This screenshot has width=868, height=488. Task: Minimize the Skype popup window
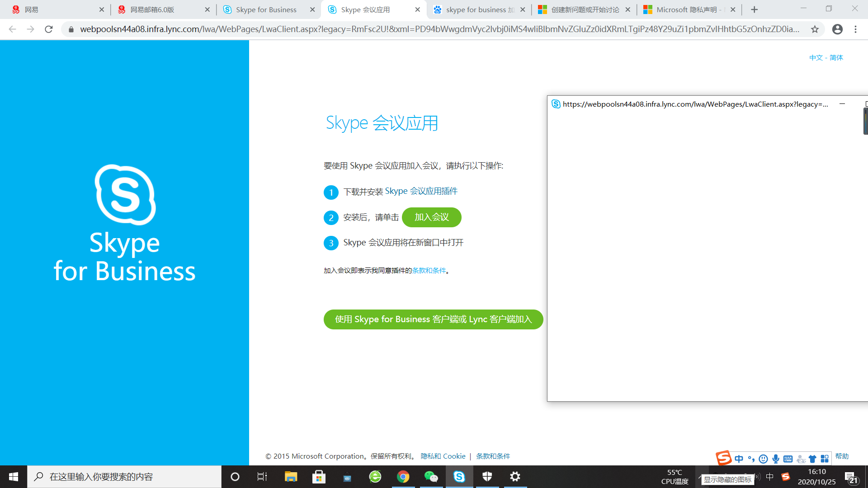842,104
